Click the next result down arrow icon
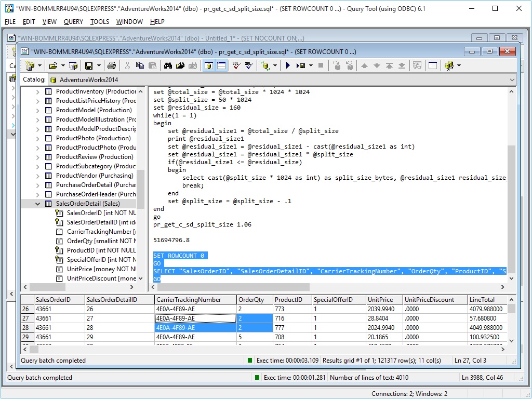Image resolution: width=532 pixels, height=399 pixels. coord(377,65)
